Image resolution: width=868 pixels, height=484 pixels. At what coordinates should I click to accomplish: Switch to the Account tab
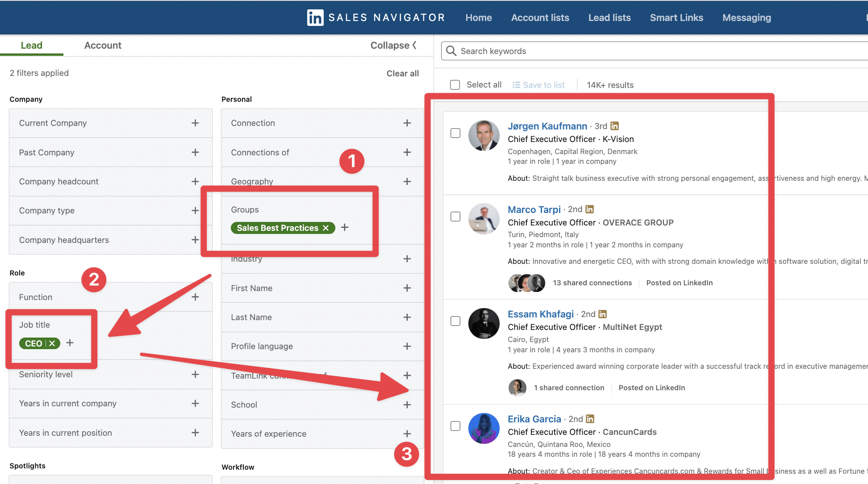[x=103, y=46]
